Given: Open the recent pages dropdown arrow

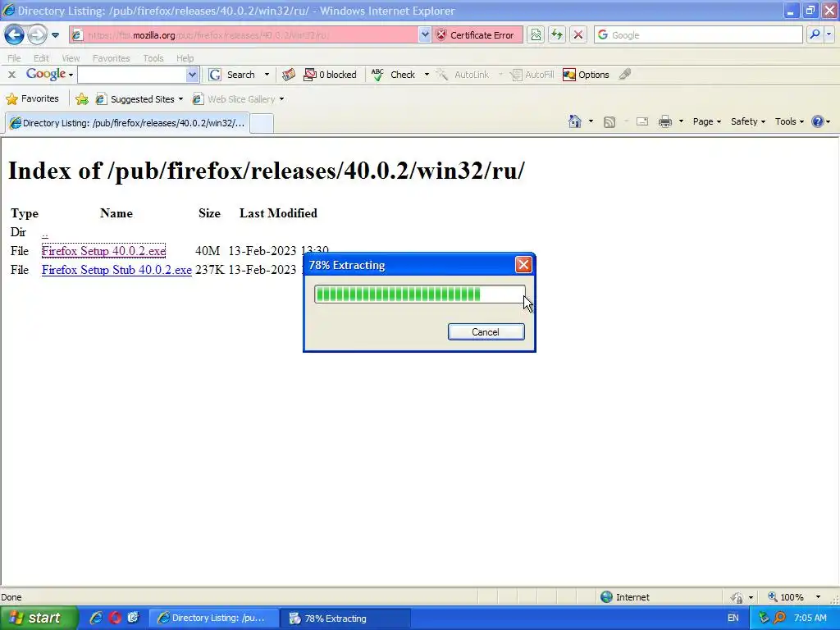Looking at the screenshot, I should tap(55, 35).
